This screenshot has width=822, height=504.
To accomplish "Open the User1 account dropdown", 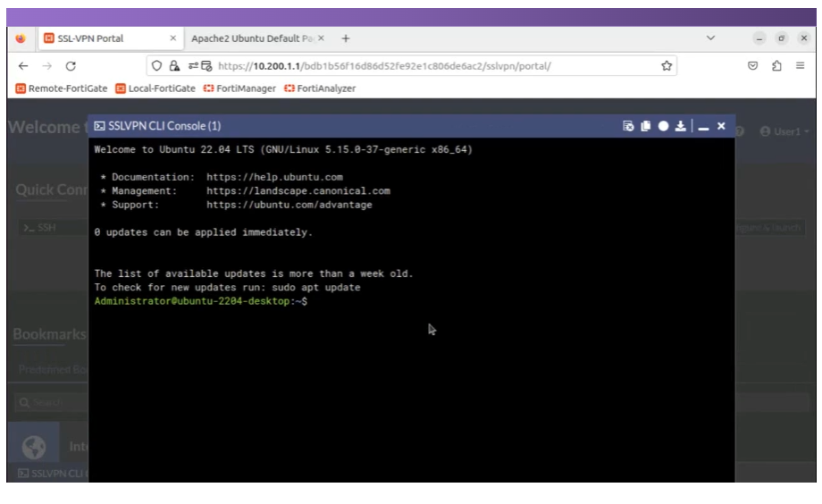I will click(784, 131).
